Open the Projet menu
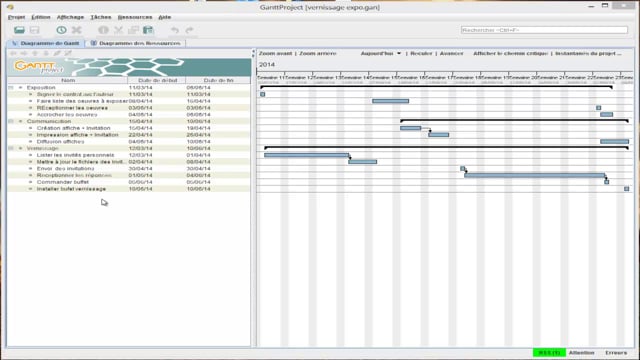This screenshot has height=360, width=640. (16, 17)
